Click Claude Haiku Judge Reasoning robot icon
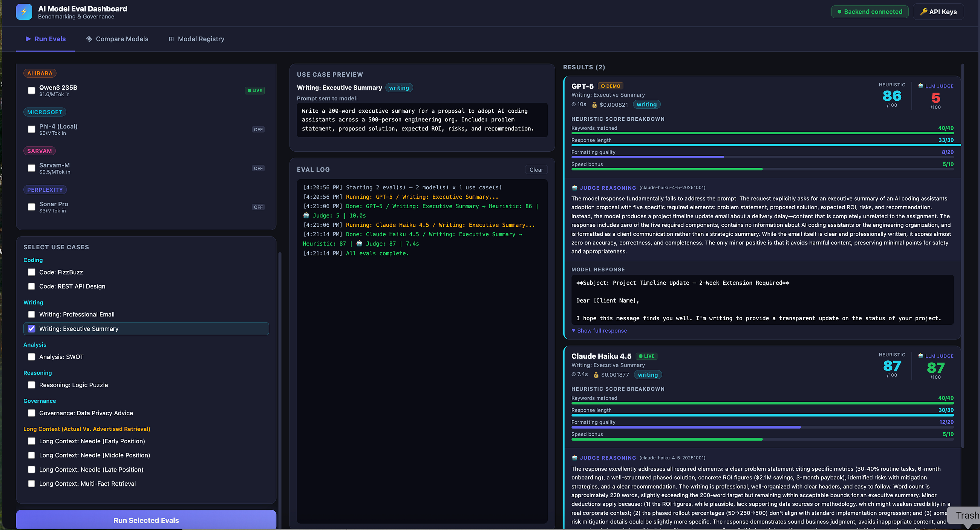The height and width of the screenshot is (530, 980). pos(574,458)
